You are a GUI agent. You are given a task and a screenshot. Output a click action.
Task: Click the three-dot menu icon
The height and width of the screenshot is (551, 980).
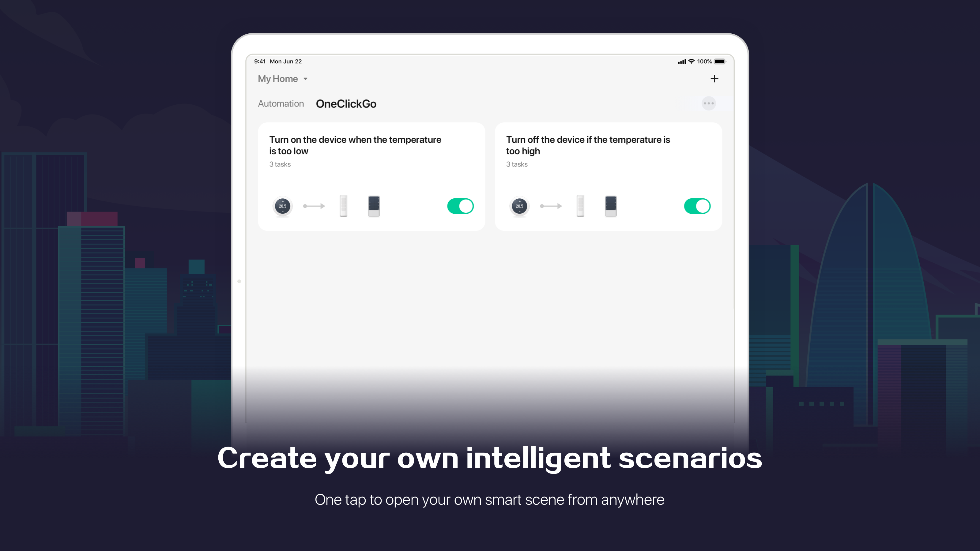click(709, 103)
